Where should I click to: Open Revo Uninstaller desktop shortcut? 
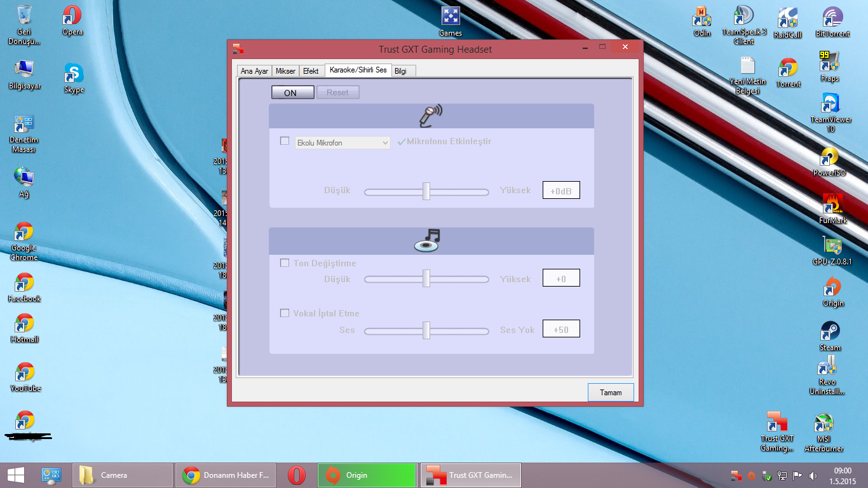827,376
